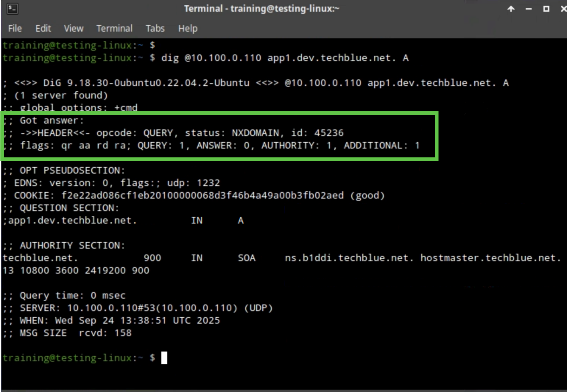Image resolution: width=567 pixels, height=392 pixels.
Task: Click 'hostmaster.techblue.net.' in the authority section
Action: (490, 258)
